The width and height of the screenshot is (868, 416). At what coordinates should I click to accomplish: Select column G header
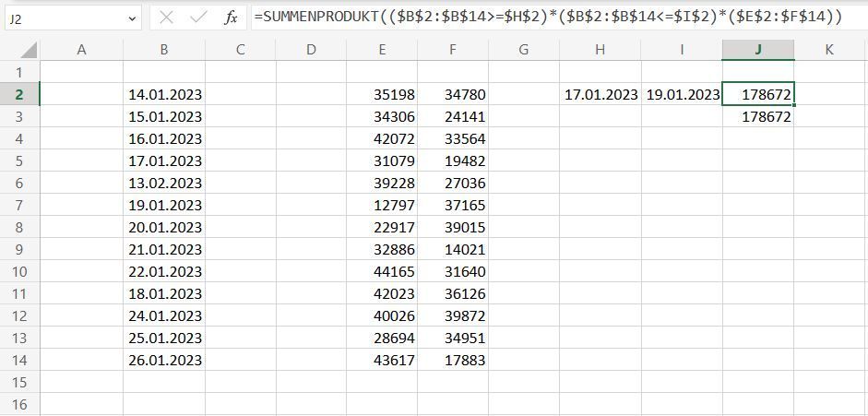tap(524, 50)
